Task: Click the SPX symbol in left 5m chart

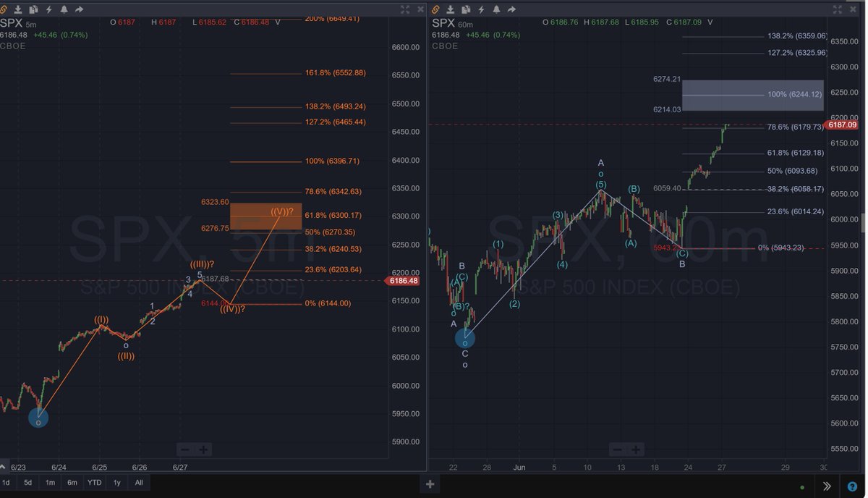Action: (10, 22)
